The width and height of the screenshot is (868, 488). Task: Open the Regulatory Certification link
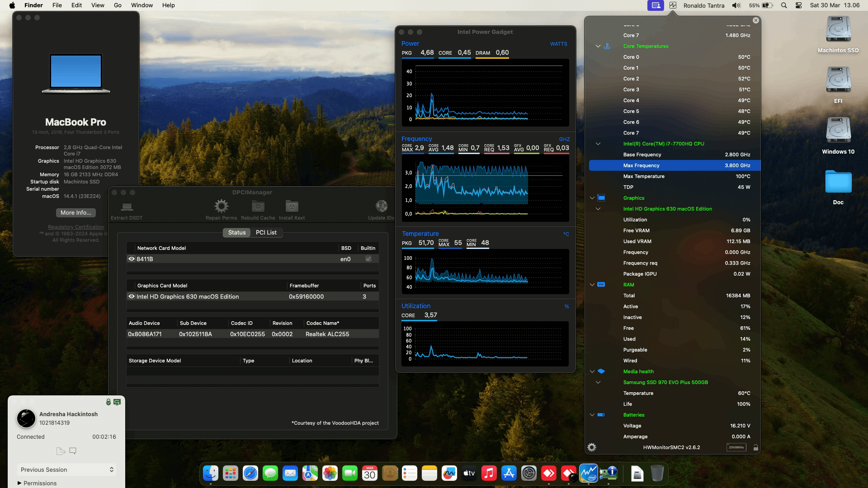pos(75,226)
